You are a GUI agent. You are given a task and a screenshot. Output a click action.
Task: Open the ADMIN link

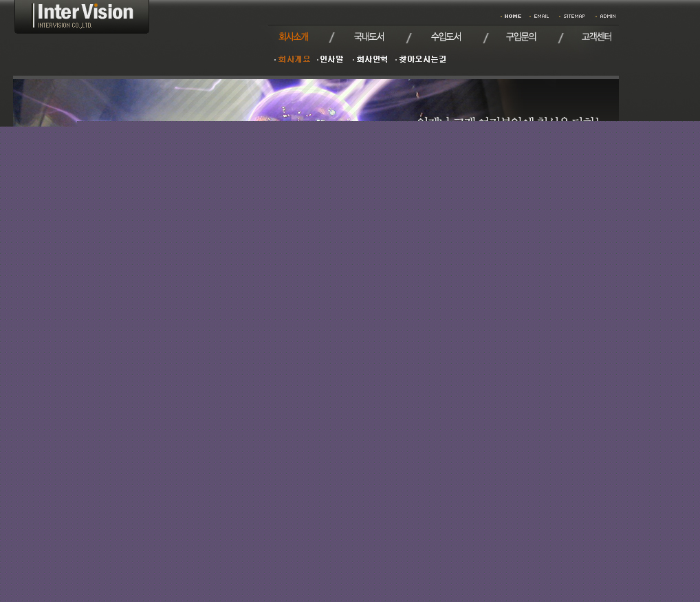[607, 16]
